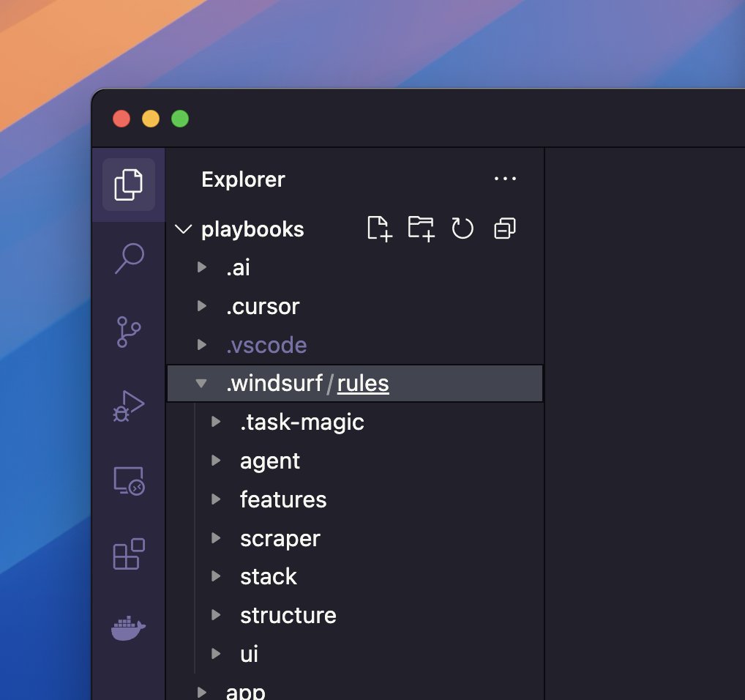Viewport: 745px width, 700px height.
Task: Select the features folder name
Action: click(283, 499)
